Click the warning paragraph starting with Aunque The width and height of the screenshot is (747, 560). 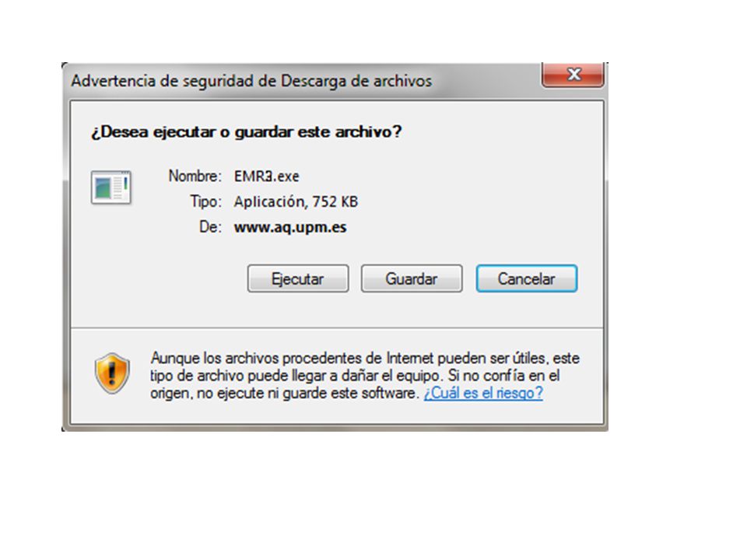click(x=365, y=376)
